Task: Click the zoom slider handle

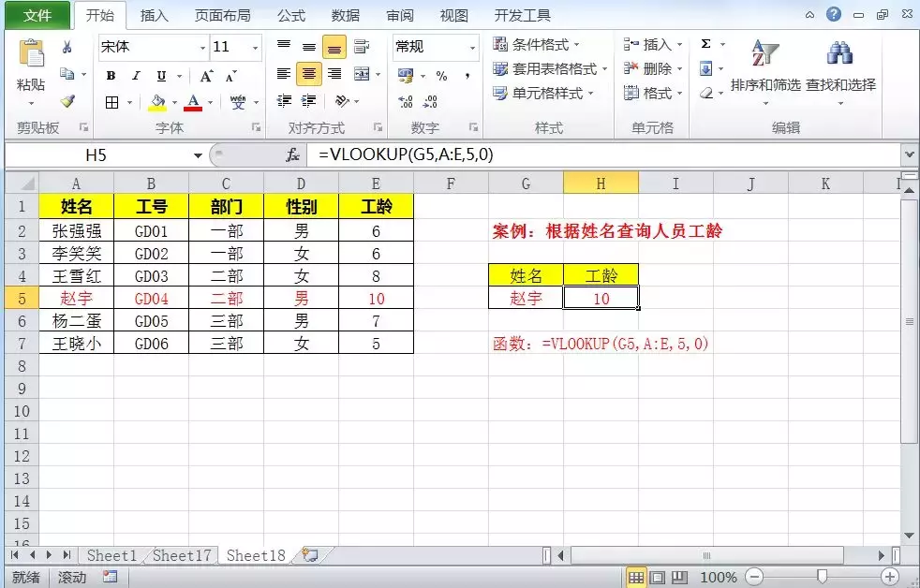Action: [x=822, y=578]
